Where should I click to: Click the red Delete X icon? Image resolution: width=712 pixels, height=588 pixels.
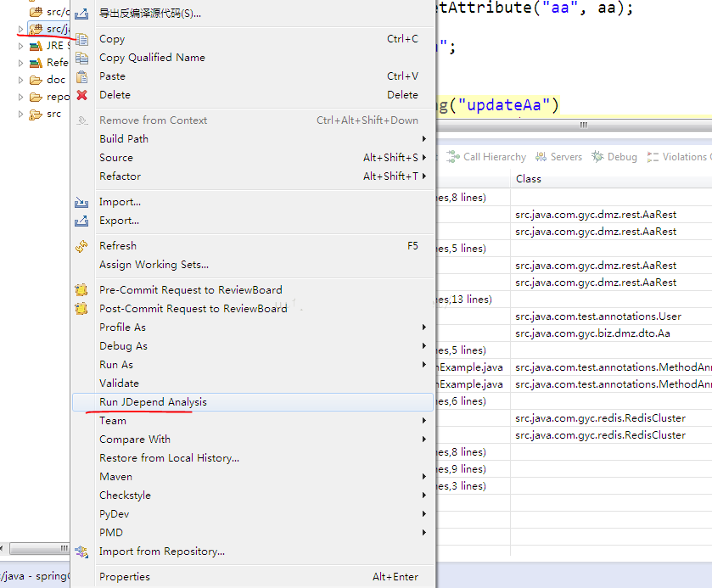[x=82, y=95]
